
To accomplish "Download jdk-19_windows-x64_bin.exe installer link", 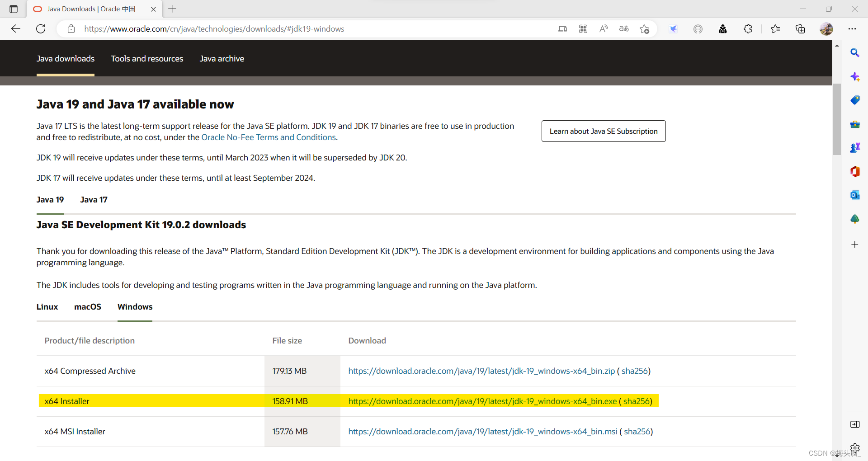I will point(482,401).
